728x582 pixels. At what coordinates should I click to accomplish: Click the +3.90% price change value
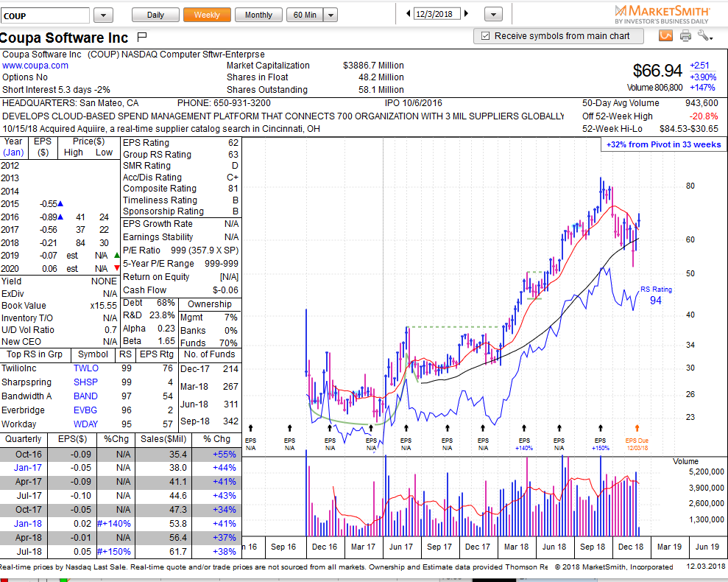703,77
